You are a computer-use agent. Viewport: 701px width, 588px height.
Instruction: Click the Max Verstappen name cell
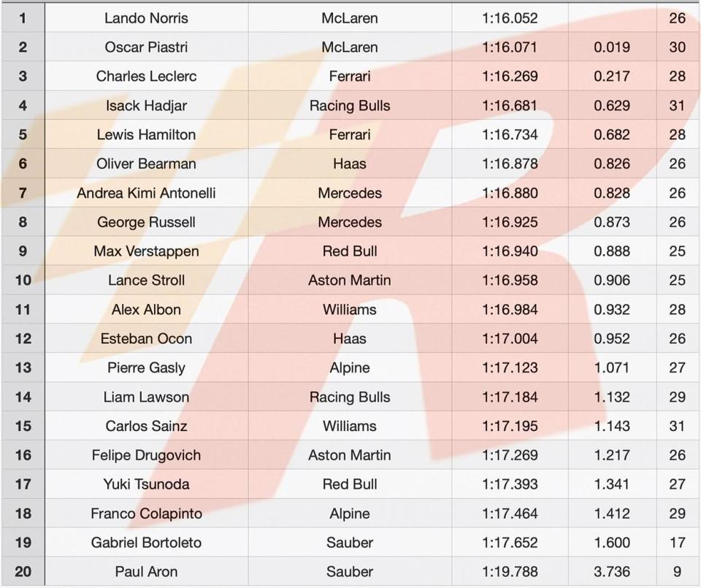(146, 251)
